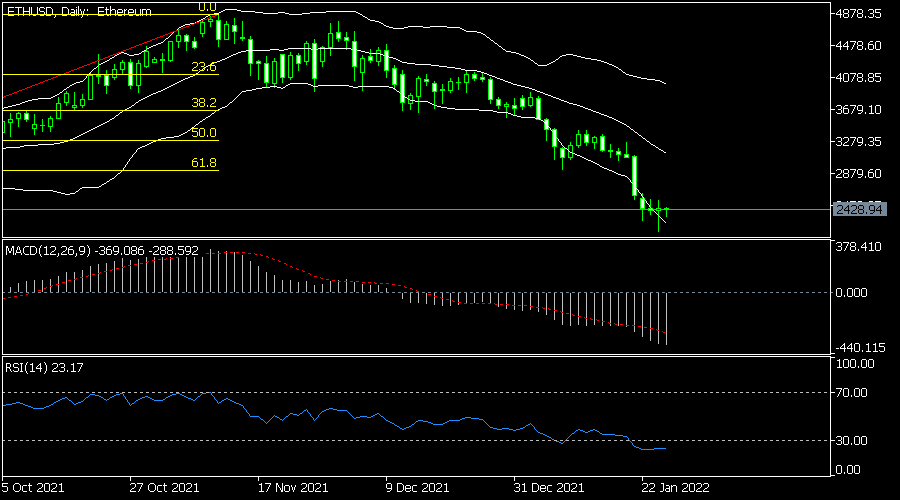
Task: Click the 27 Oct 2021 date label
Action: (x=164, y=488)
